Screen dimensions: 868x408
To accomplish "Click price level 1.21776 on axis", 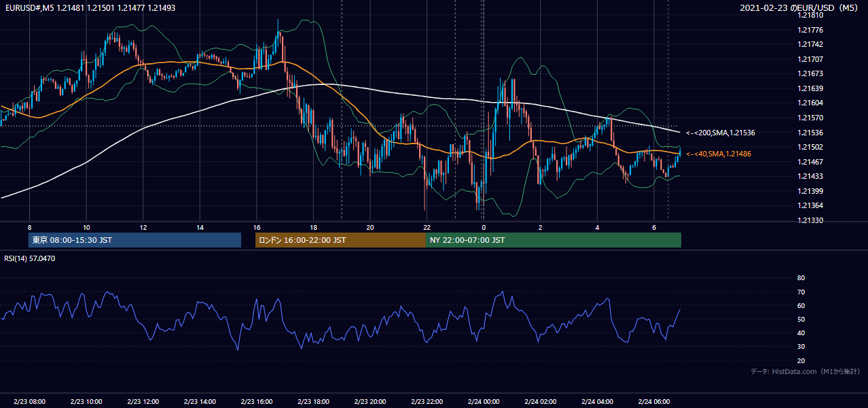I will [x=810, y=30].
